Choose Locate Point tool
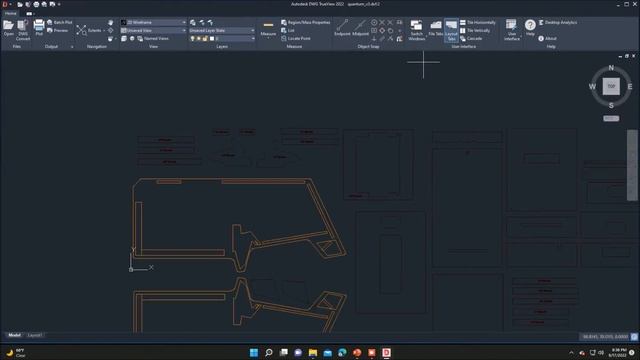Image resolution: width=640 pixels, height=360 pixels. 296,38
